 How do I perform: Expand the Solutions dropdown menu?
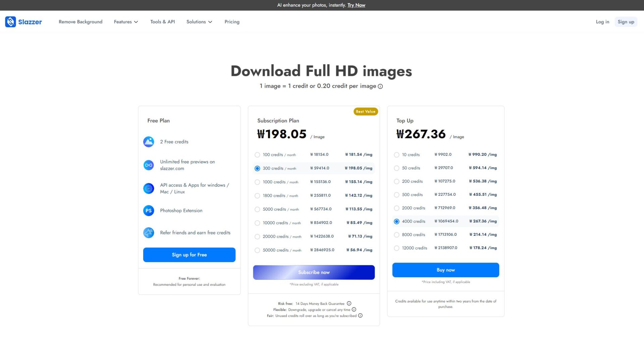199,22
